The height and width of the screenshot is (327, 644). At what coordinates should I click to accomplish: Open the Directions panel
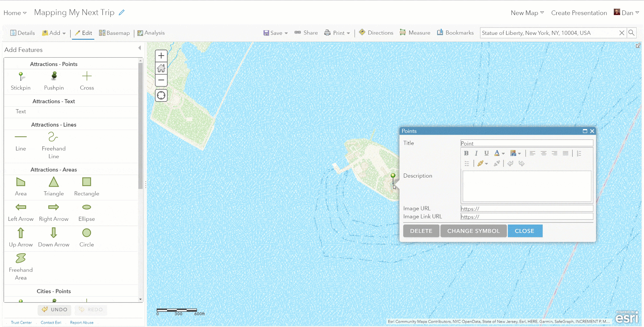click(376, 32)
